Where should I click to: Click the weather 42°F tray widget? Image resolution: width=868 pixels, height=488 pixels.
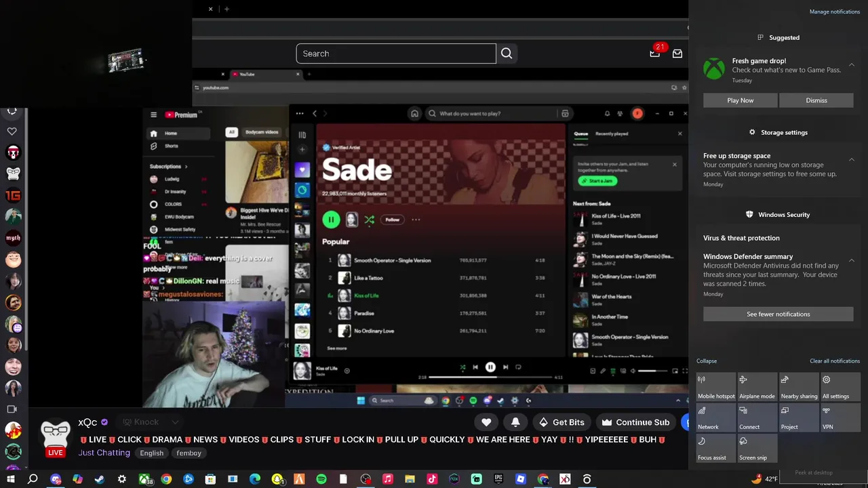click(764, 479)
